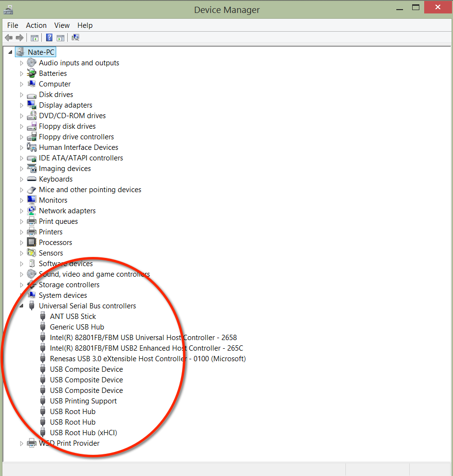Viewport: 453px width, 476px height.
Task: Open the File menu
Action: pos(13,25)
